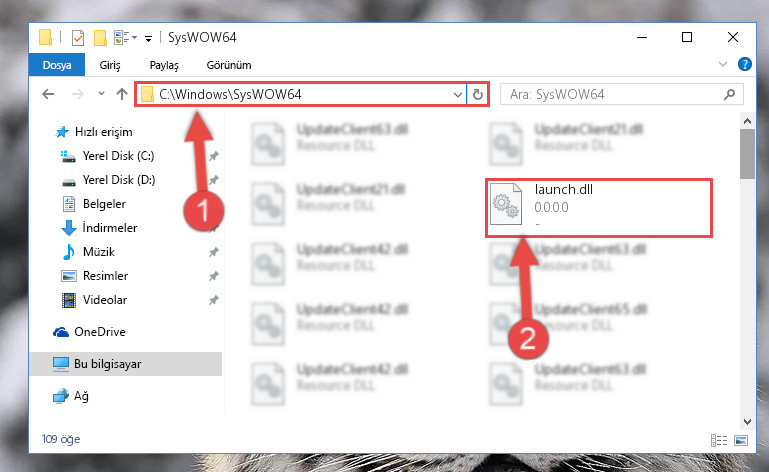Viewport: 769px width, 472px height.
Task: Expand the address bar history dropdown
Action: 458,94
